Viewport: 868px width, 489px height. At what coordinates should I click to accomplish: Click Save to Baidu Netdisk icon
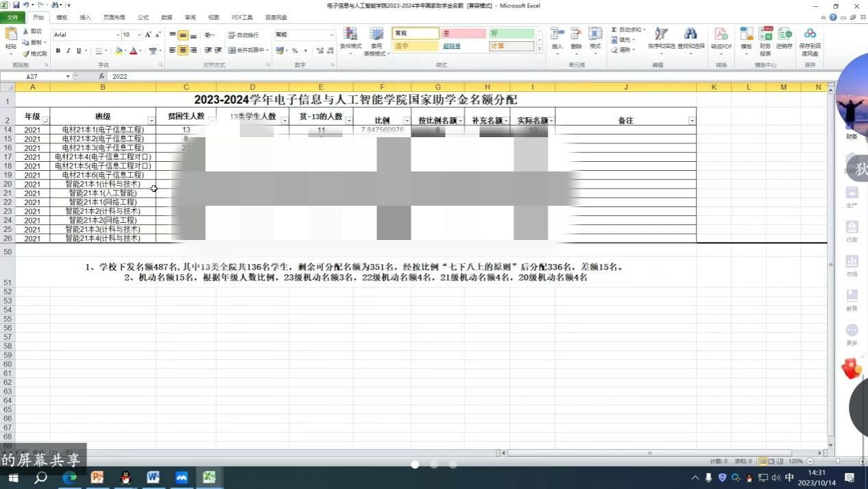pyautogui.click(x=810, y=39)
